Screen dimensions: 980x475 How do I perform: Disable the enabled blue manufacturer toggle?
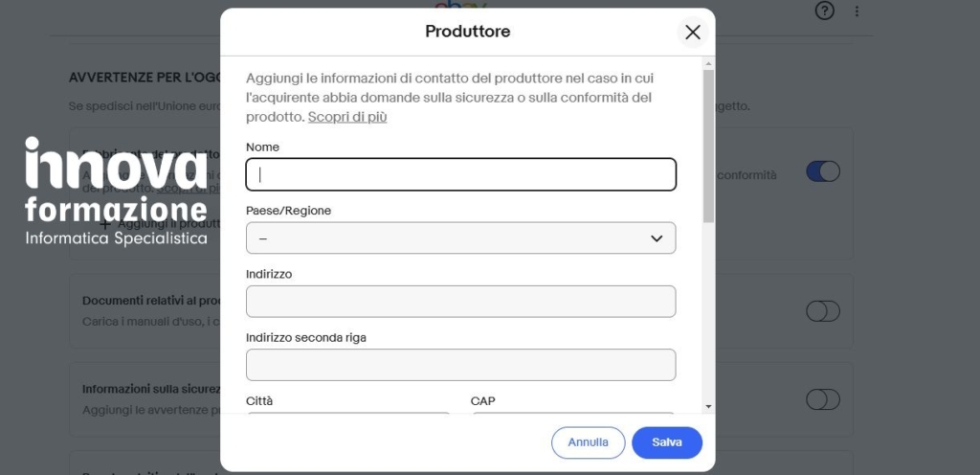pos(823,171)
